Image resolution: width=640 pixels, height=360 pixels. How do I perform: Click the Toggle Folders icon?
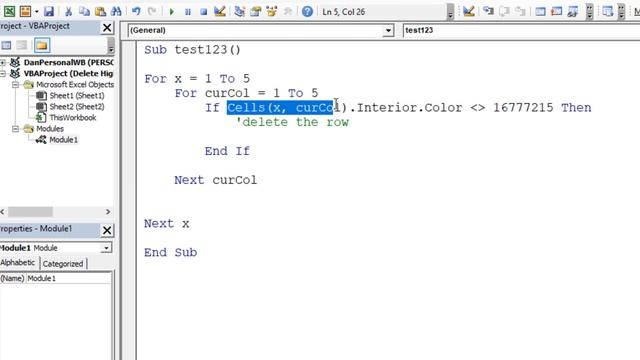point(42,45)
